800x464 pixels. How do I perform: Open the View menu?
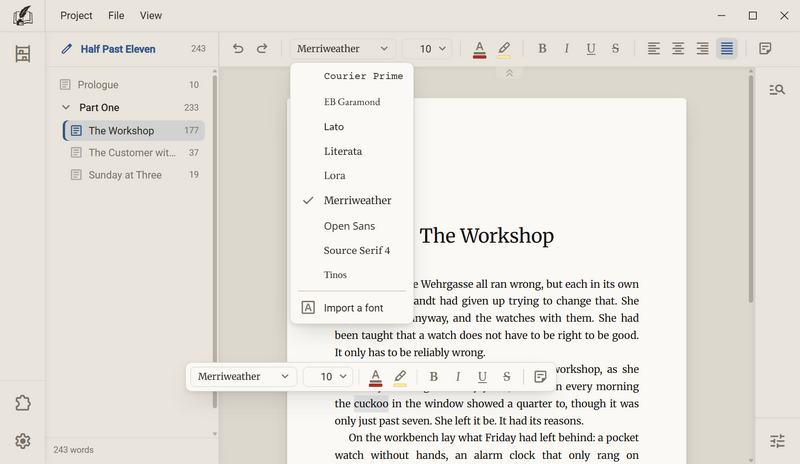coord(151,16)
